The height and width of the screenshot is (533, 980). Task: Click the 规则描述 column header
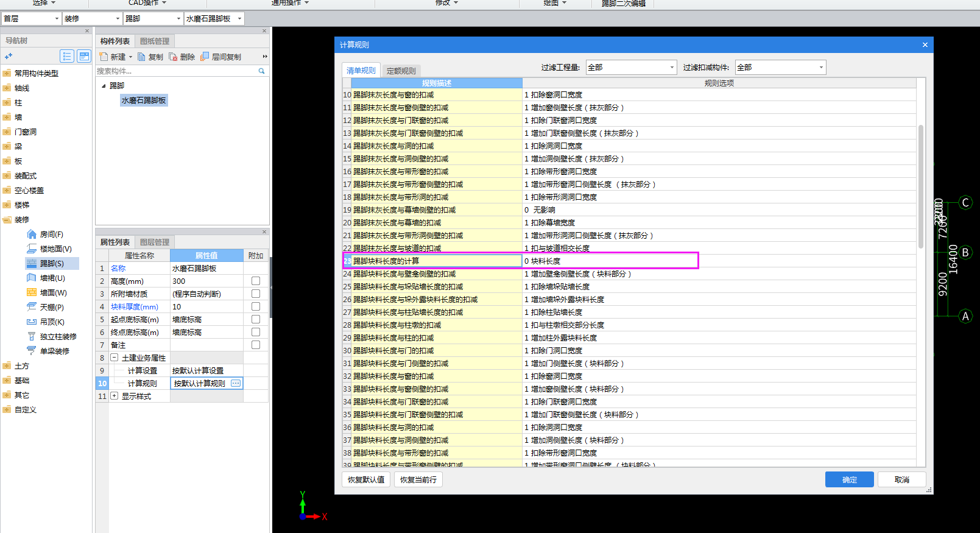pos(437,83)
